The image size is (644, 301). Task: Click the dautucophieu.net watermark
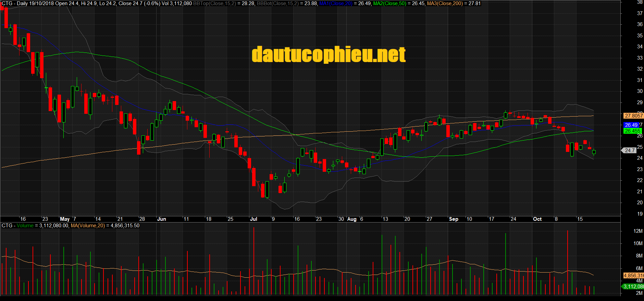pyautogui.click(x=329, y=55)
